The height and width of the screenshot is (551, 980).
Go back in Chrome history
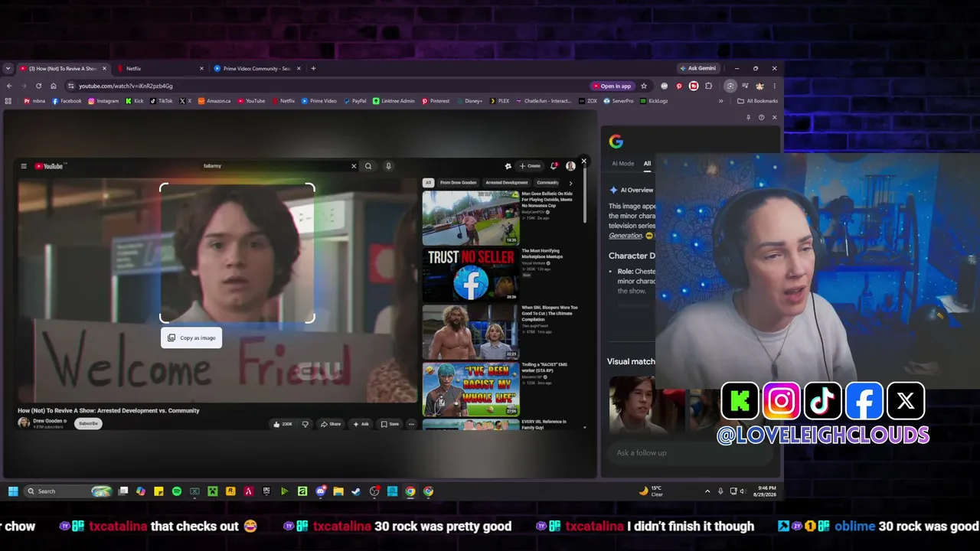pyautogui.click(x=9, y=86)
